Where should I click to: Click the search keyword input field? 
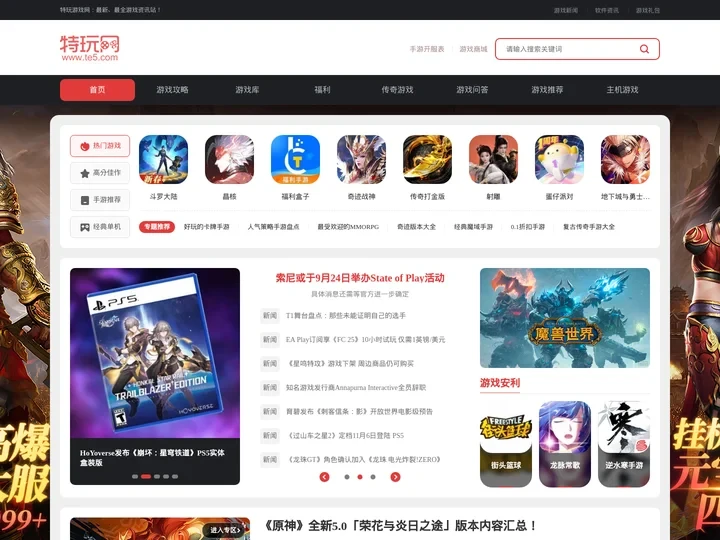tap(567, 49)
